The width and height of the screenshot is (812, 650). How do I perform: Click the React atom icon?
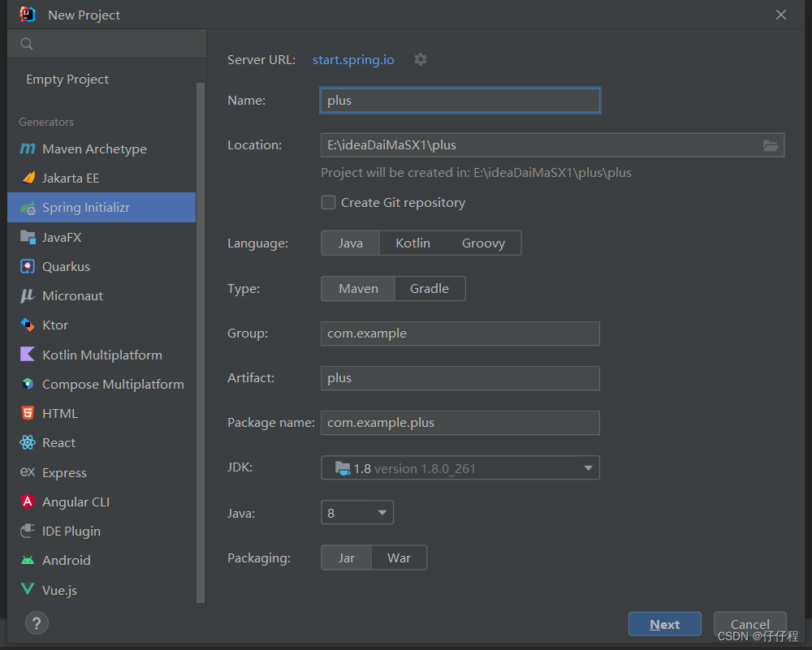[x=28, y=442]
